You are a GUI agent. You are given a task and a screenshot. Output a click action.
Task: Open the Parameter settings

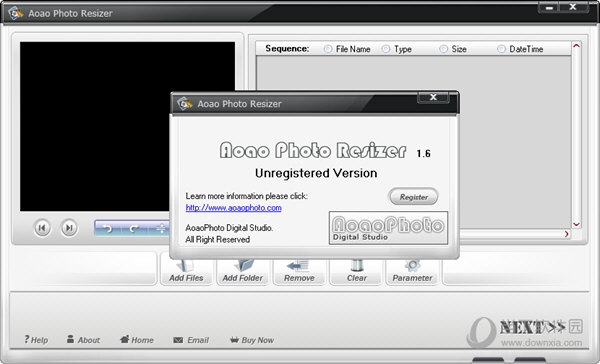[412, 272]
